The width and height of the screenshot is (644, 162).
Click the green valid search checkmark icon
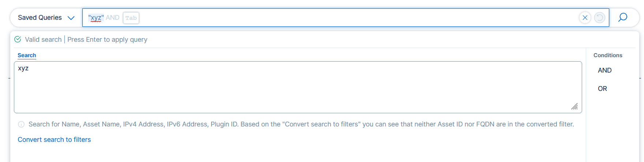[18, 39]
